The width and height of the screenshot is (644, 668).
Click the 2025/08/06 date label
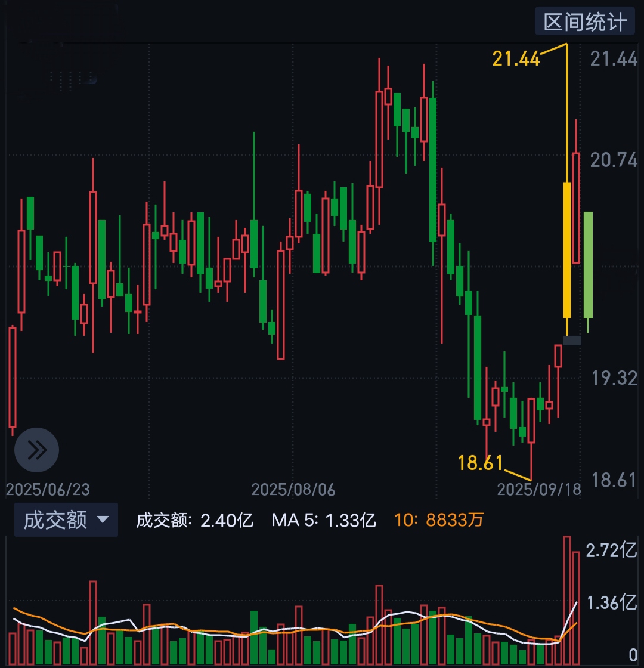tap(293, 490)
